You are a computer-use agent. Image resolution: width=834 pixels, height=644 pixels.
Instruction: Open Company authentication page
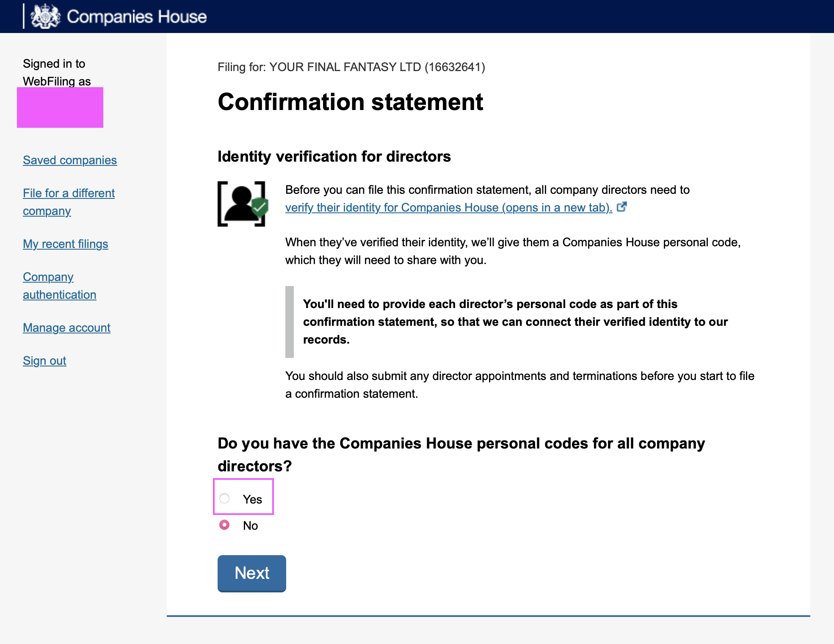60,286
